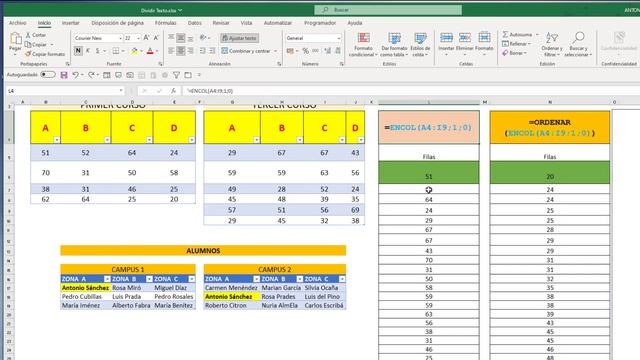Save the workbook with the disk icon
This screenshot has height=360, width=640.
(64, 75)
